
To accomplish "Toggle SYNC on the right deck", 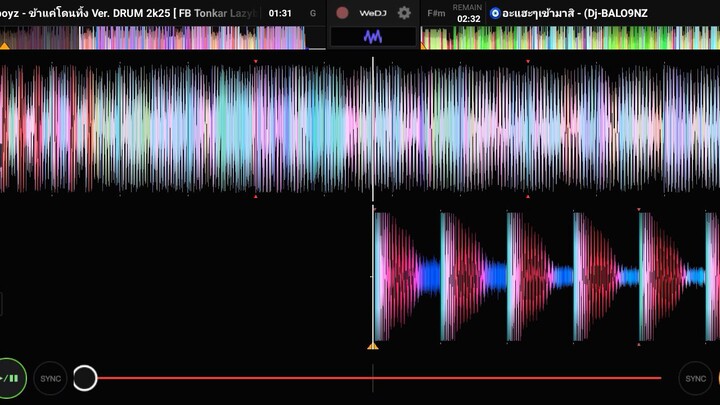I will click(695, 378).
